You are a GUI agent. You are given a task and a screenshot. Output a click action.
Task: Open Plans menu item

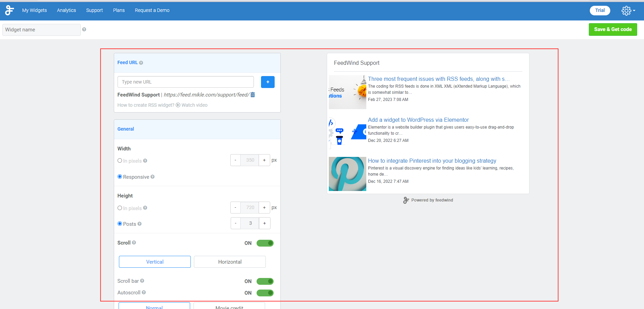[119, 10]
